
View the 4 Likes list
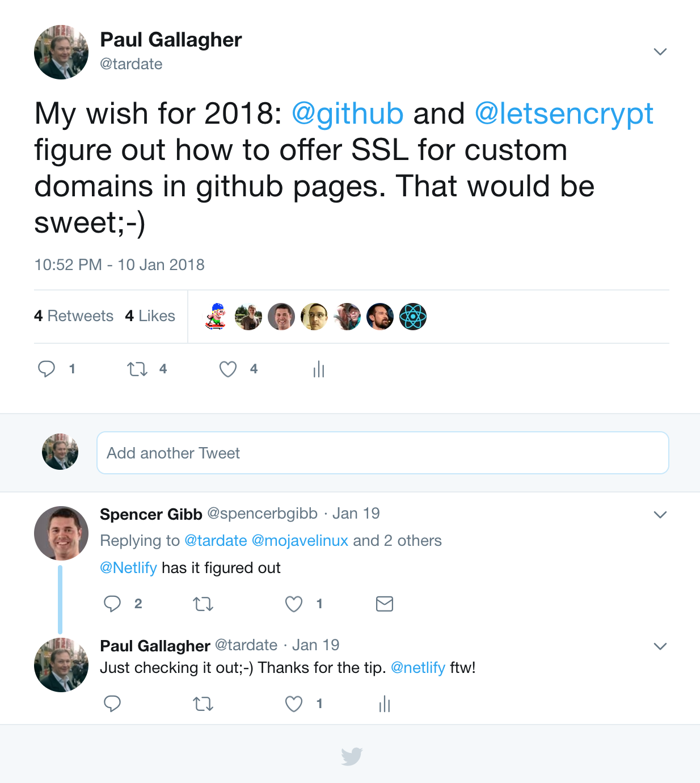[150, 316]
